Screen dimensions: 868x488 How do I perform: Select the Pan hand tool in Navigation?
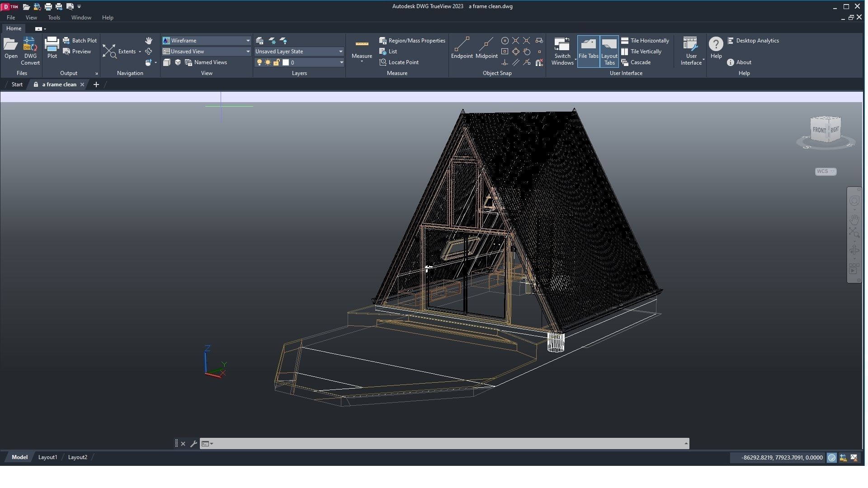click(x=149, y=41)
